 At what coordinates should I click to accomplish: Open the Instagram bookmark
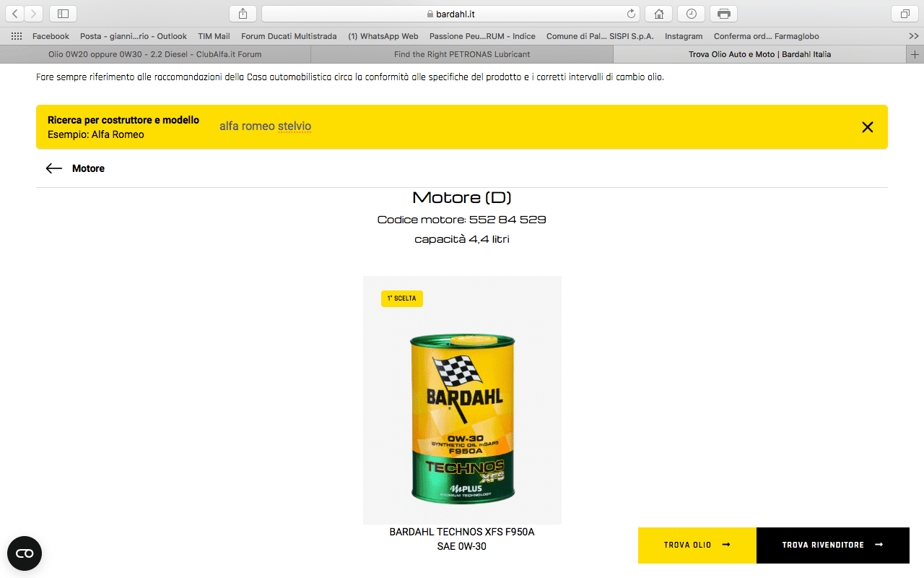[x=684, y=36]
